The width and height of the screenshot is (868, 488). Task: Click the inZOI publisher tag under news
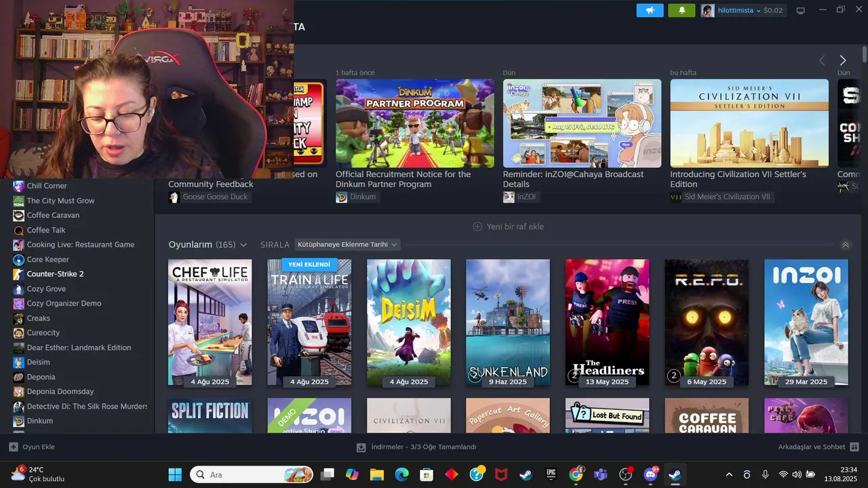click(521, 197)
